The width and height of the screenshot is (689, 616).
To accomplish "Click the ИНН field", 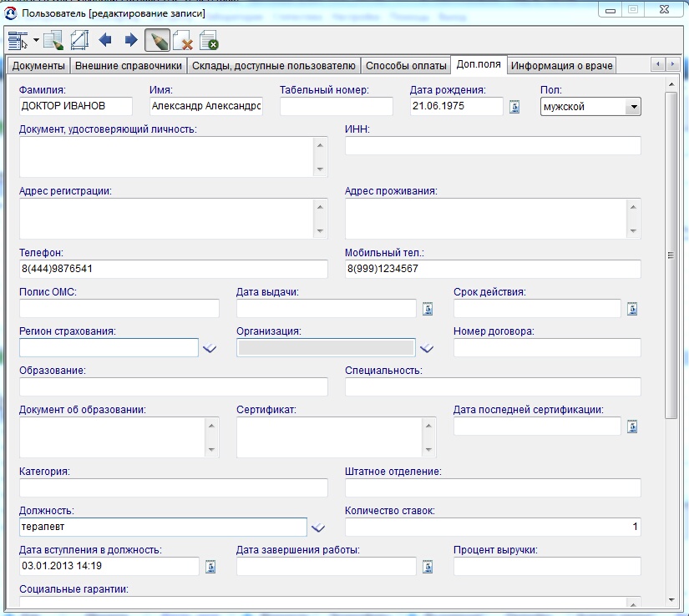I will tap(493, 145).
